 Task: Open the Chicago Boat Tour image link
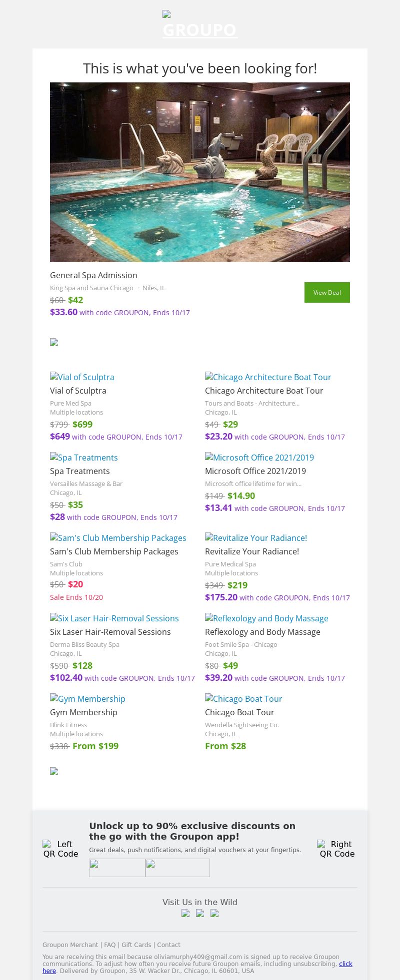pyautogui.click(x=243, y=699)
